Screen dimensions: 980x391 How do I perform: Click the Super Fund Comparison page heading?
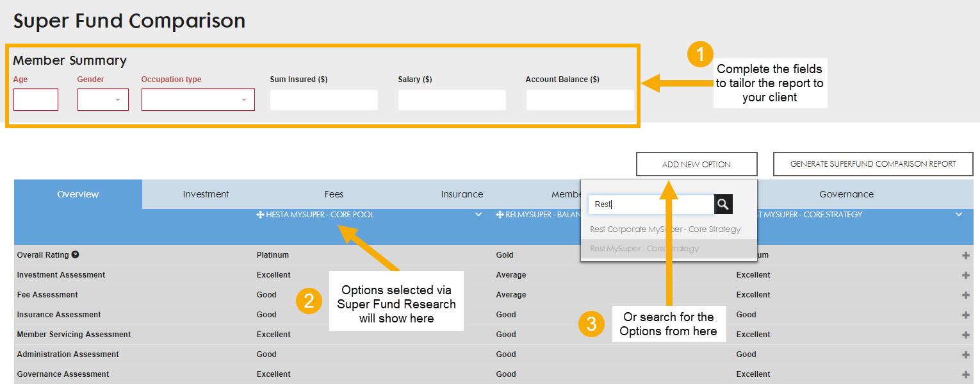[129, 21]
